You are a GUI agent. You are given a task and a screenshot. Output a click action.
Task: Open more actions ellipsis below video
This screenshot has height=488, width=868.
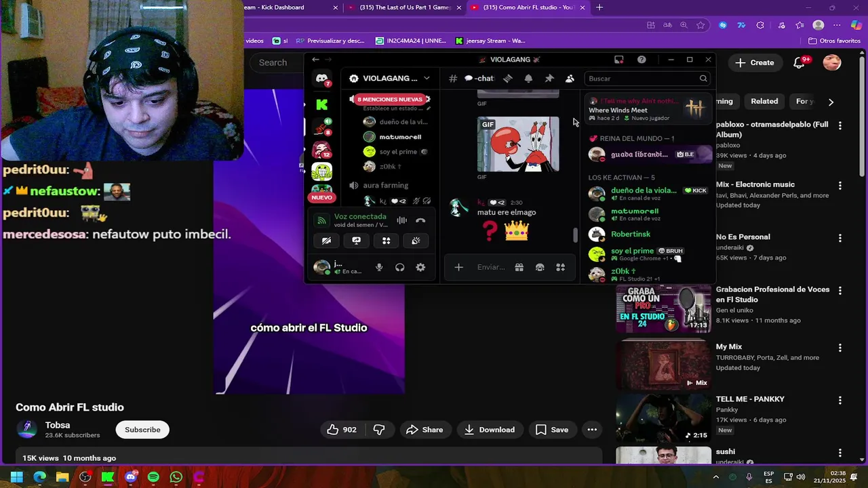point(592,430)
